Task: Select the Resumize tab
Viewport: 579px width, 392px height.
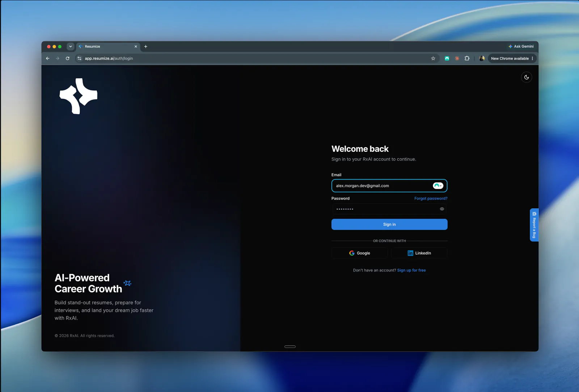Action: pos(107,46)
